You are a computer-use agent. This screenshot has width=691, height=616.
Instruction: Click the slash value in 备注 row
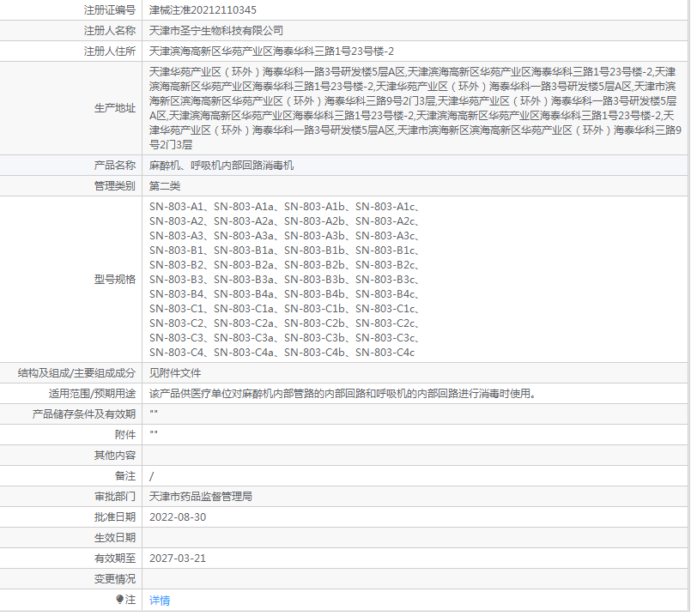pos(152,476)
